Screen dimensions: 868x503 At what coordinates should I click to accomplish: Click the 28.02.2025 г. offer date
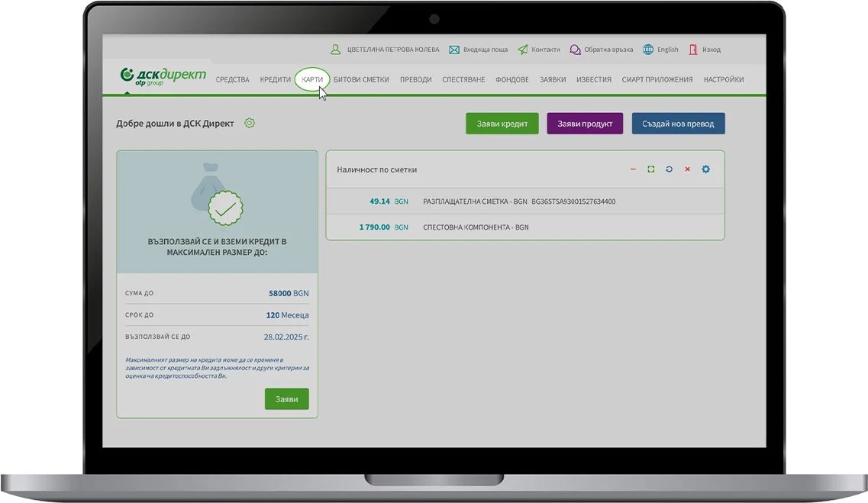click(x=286, y=337)
